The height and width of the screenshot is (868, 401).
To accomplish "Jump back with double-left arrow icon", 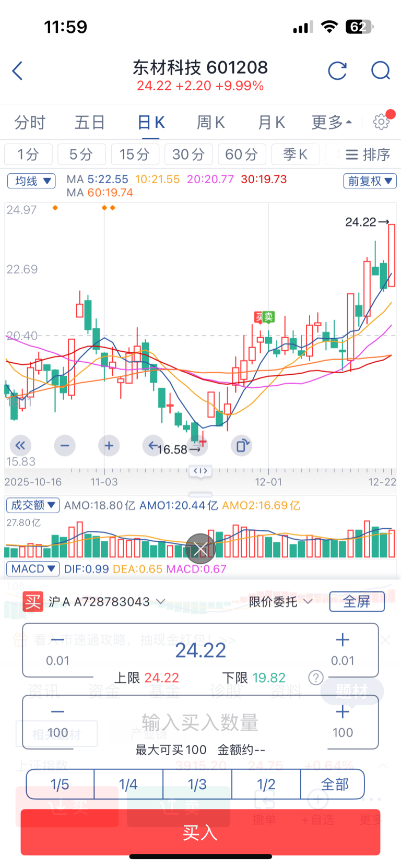I will point(20,446).
